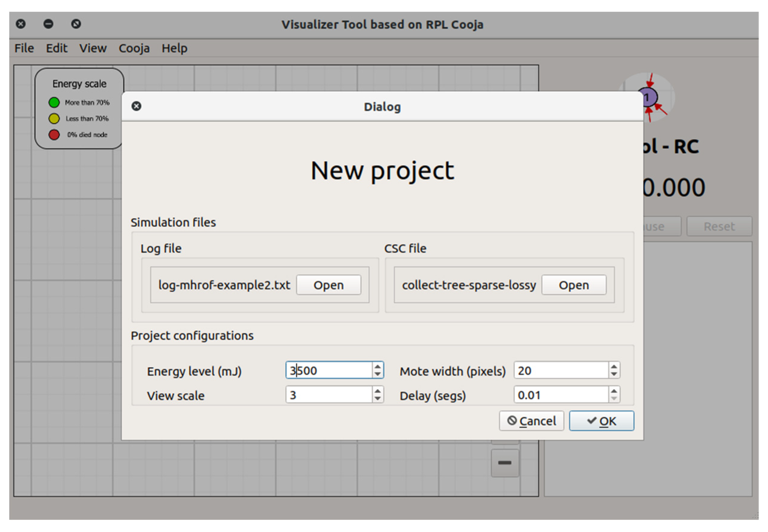Increase Energy level with up arrow

377,366
